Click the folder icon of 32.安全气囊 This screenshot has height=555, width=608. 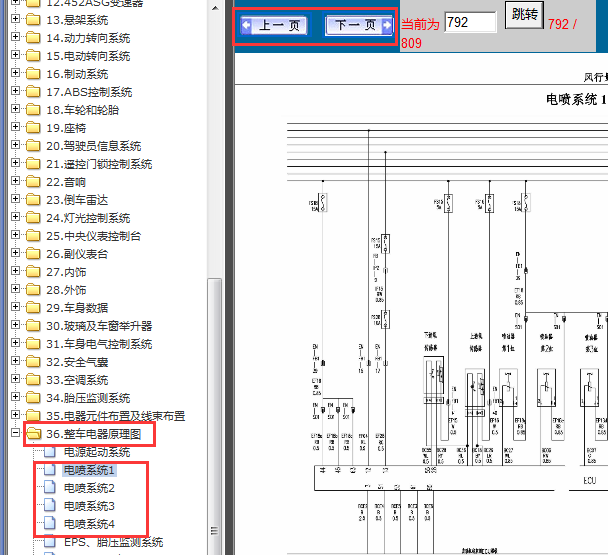tap(33, 361)
